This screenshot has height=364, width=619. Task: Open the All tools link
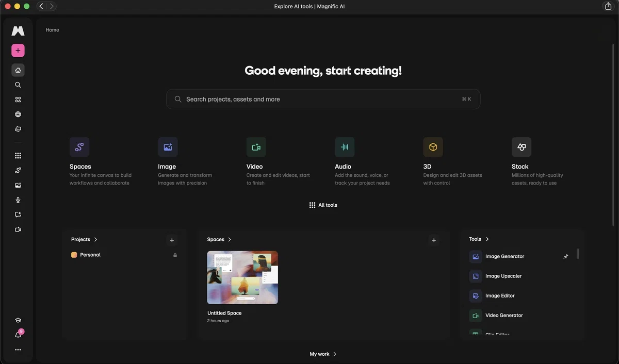(x=323, y=205)
